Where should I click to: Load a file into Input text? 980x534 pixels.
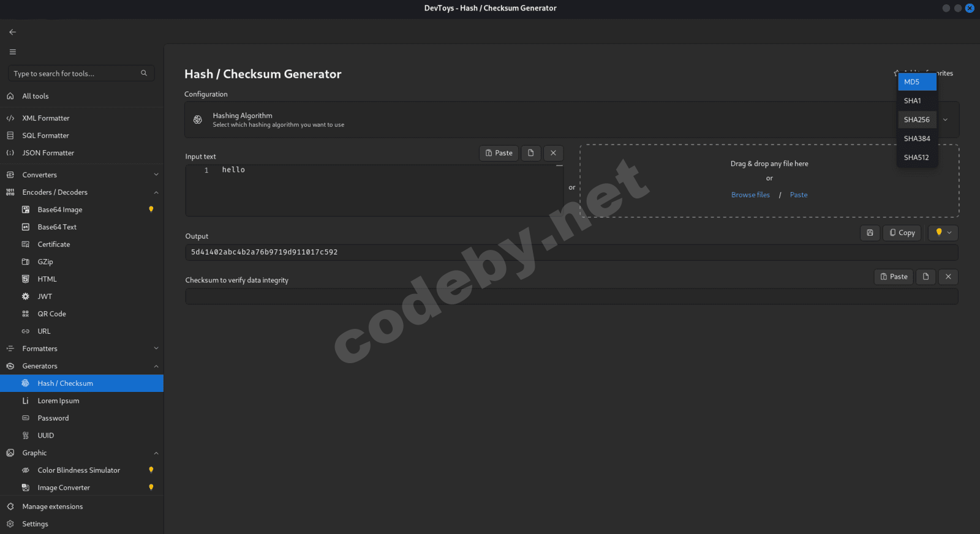[x=531, y=153]
